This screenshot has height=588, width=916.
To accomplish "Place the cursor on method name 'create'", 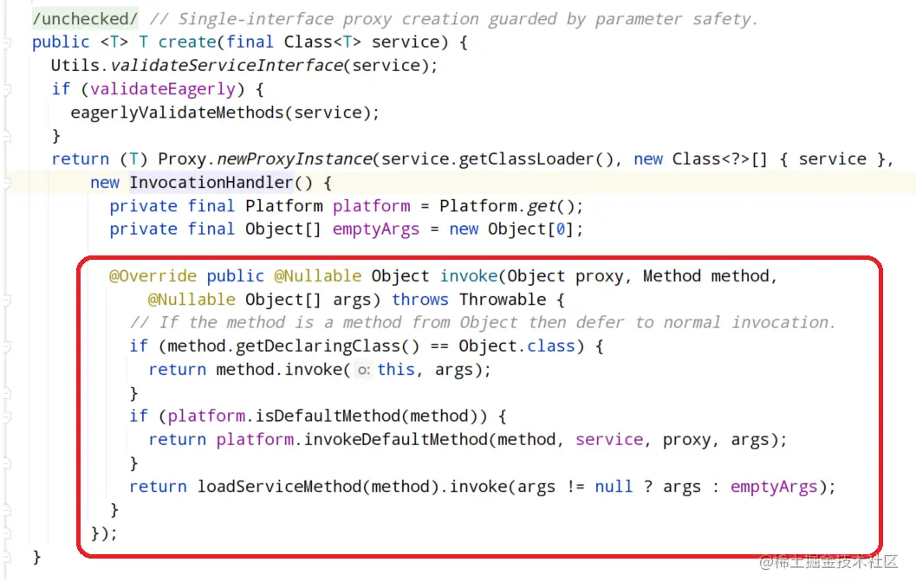I will 187,42.
